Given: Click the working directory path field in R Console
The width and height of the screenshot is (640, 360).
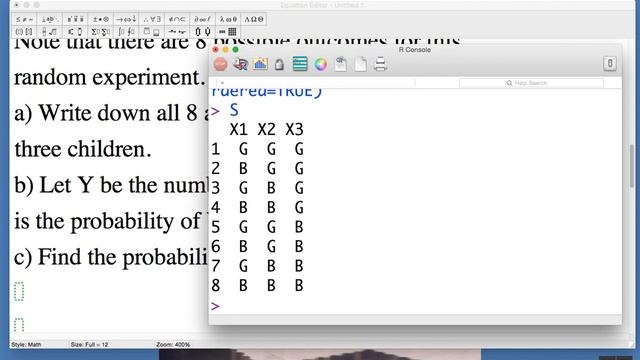Looking at the screenshot, I should 315,83.
